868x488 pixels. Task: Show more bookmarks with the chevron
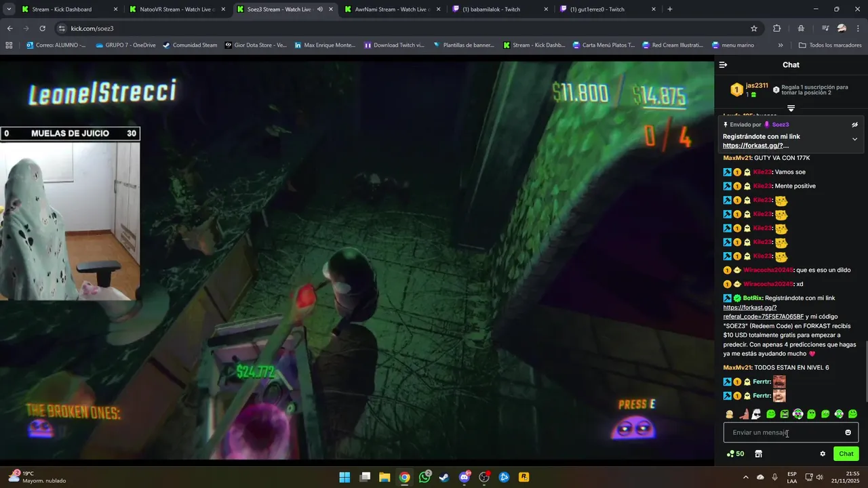[x=781, y=45]
